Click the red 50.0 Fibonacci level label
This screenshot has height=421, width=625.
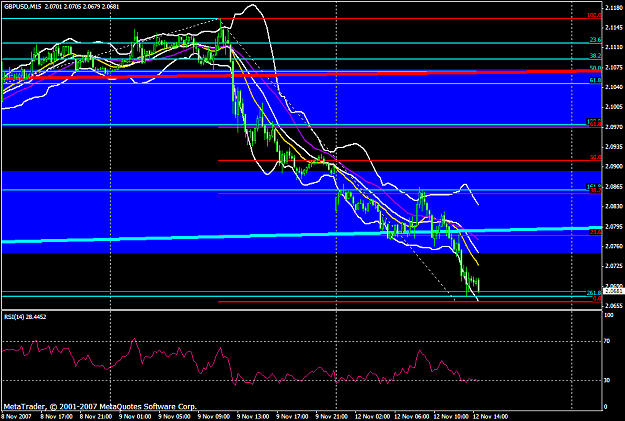tap(595, 157)
